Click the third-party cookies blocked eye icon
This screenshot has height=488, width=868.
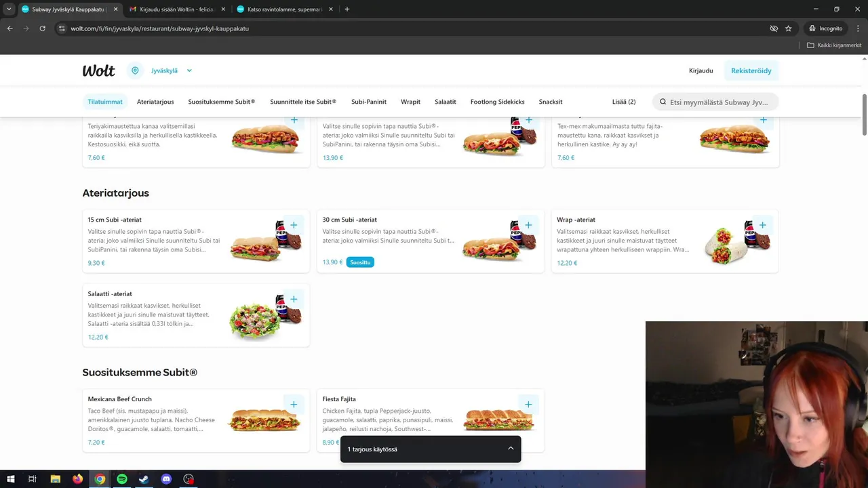774,28
